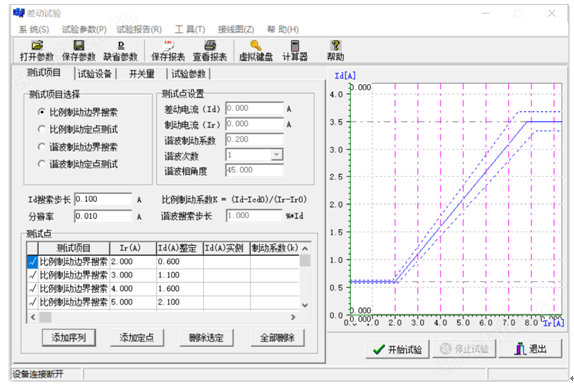This screenshot has height=386, width=574.
Task: Expand the 谐波次数 dropdown
Action: coord(277,155)
